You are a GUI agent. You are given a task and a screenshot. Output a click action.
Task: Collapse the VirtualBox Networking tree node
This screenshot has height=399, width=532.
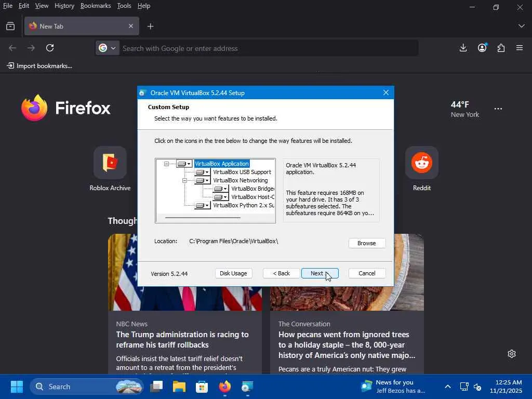[184, 180]
